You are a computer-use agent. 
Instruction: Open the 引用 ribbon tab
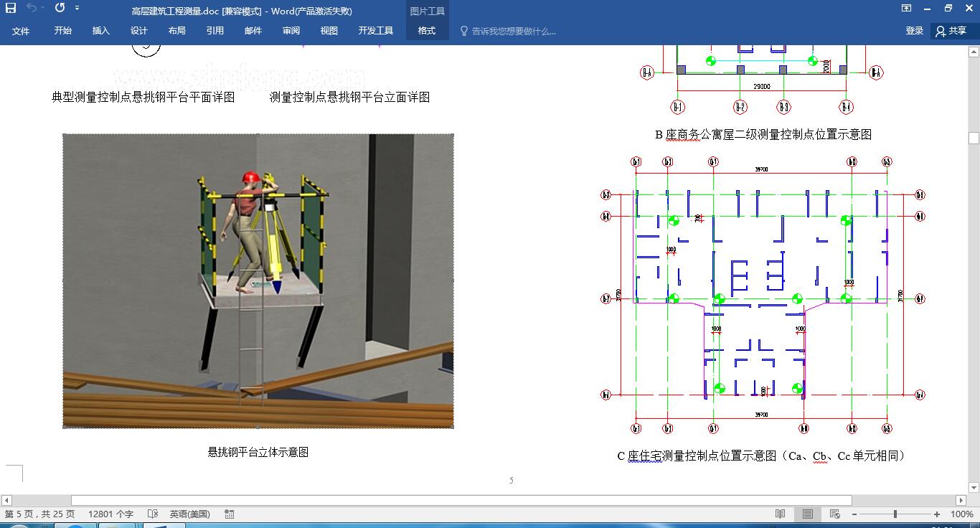215,31
